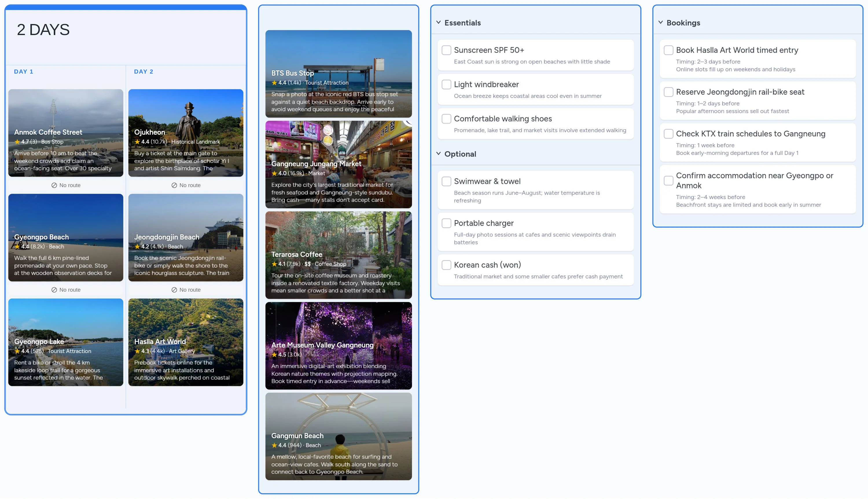Collapse the Bookings panel

click(x=661, y=22)
